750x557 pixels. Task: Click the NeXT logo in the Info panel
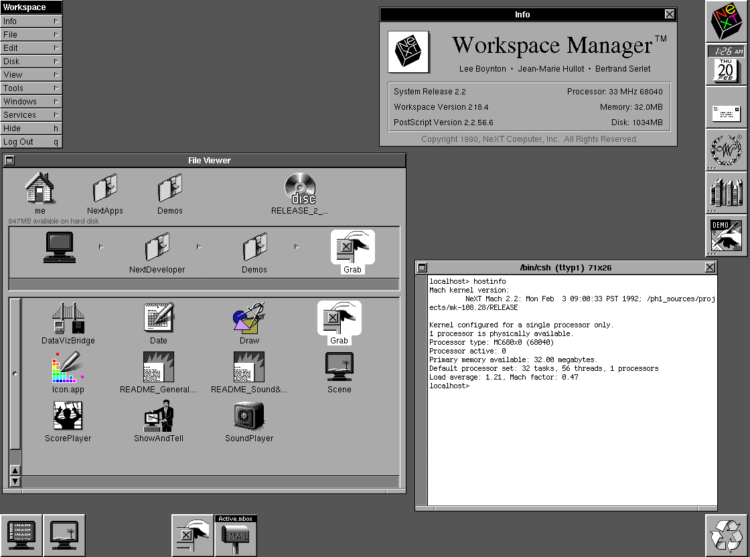(x=409, y=52)
